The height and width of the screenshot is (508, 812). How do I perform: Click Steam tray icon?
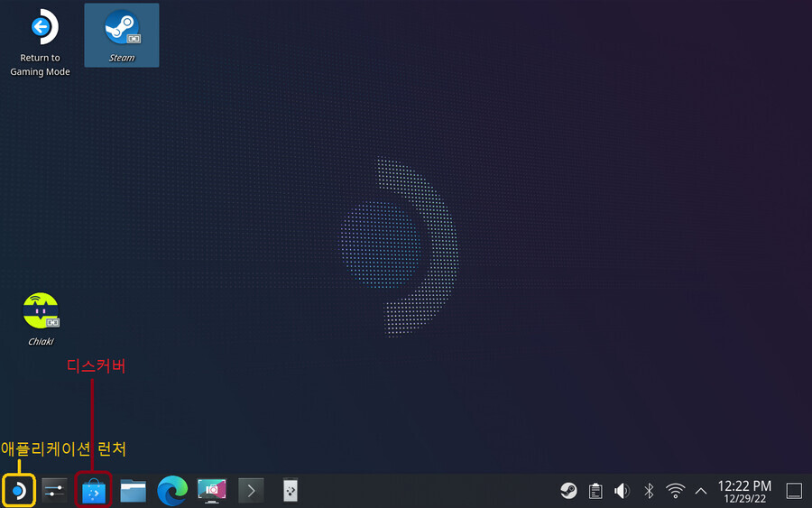(x=568, y=490)
